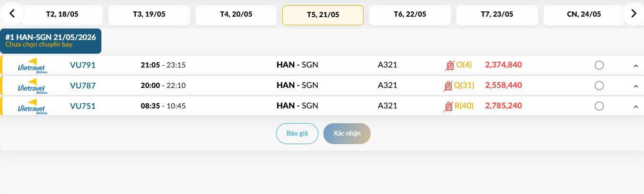Click the Vietravel Airlines logo on VU751
The width and height of the screenshot is (644, 194).
32,107
